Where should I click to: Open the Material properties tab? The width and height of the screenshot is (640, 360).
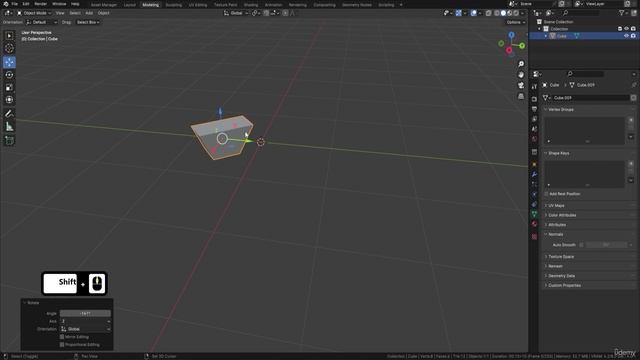pyautogui.click(x=534, y=224)
